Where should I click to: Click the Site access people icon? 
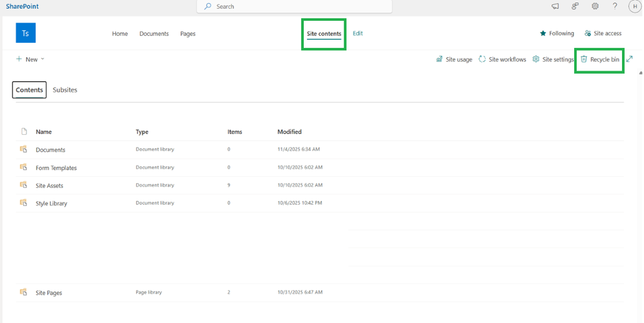pyautogui.click(x=588, y=33)
